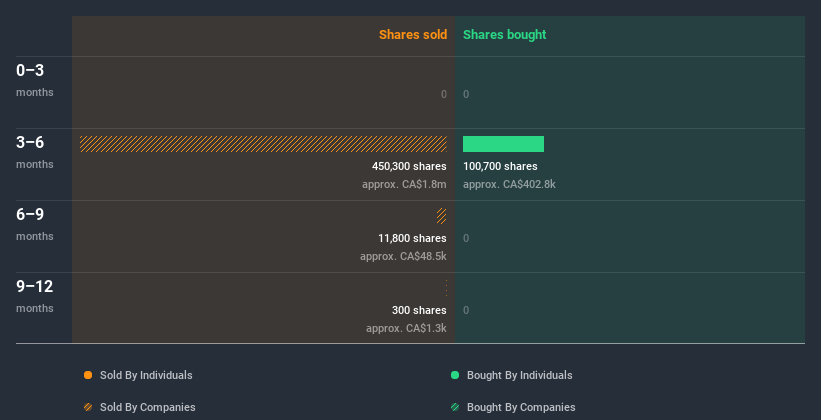Click the 0 sold value in 0–3 months
The height and width of the screenshot is (420, 821).
pyautogui.click(x=444, y=94)
